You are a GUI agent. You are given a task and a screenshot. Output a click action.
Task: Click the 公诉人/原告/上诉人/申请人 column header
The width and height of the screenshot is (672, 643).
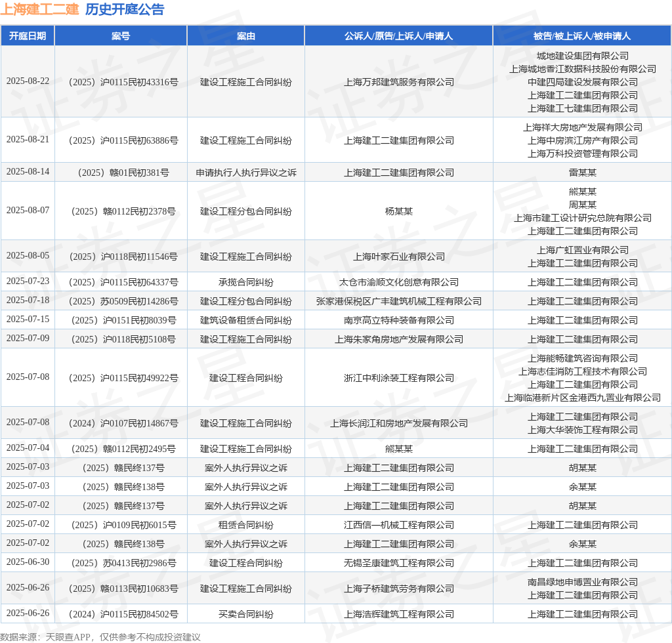point(398,36)
